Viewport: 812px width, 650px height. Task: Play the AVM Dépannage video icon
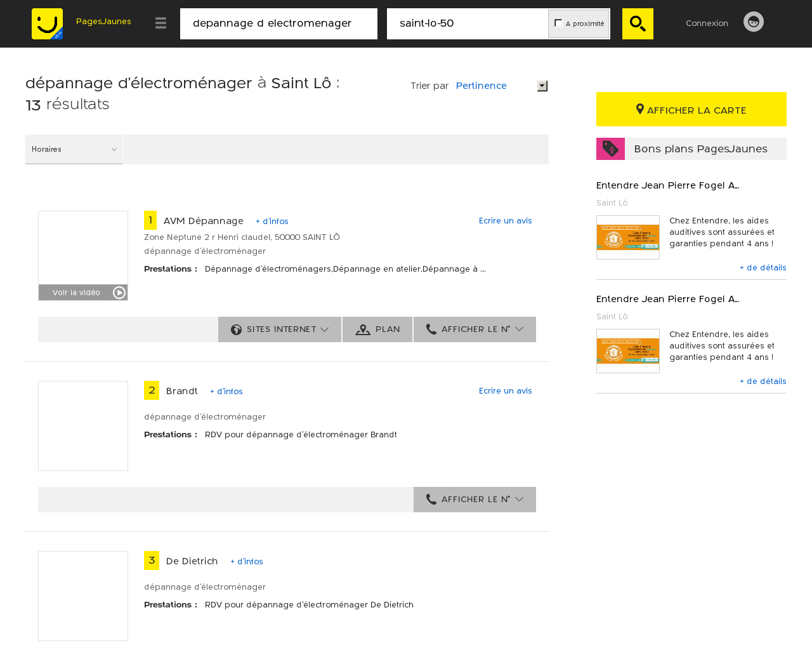(x=119, y=293)
